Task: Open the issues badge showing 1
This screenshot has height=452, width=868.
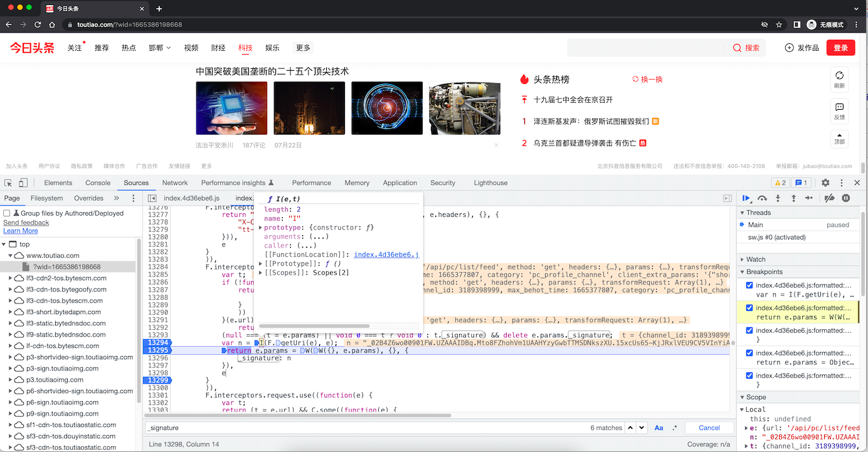Action: 801,183
